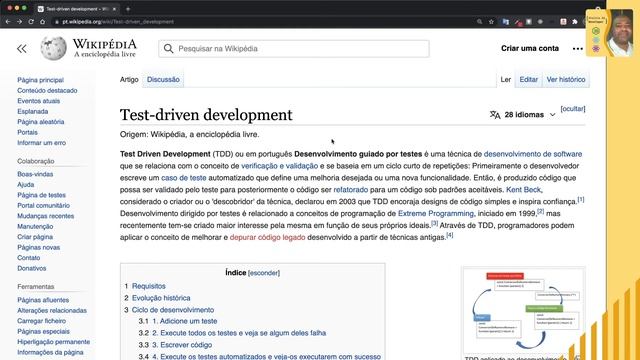Jump to 3.1 Adicione um teste
This screenshot has height=360, width=640.
pos(184,321)
